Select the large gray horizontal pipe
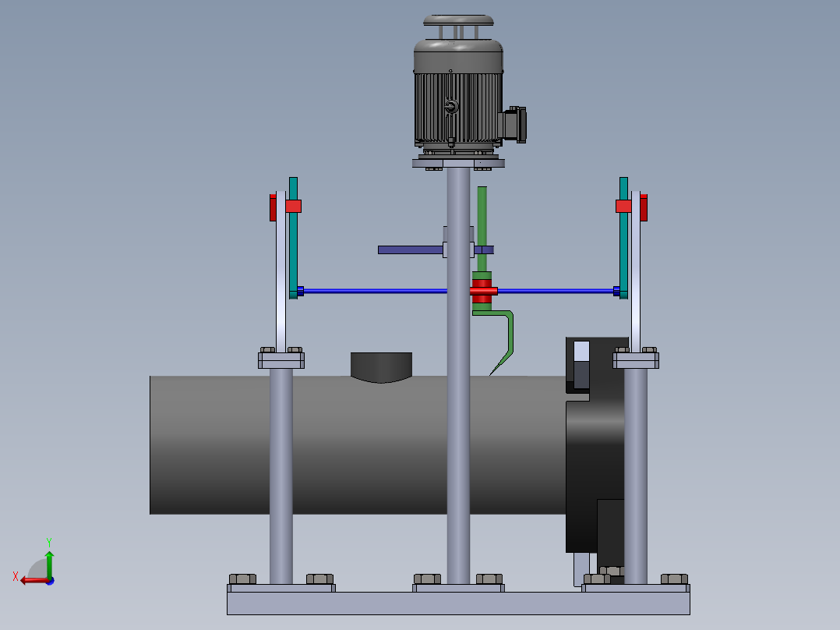This screenshot has width=840, height=630. click(358, 445)
